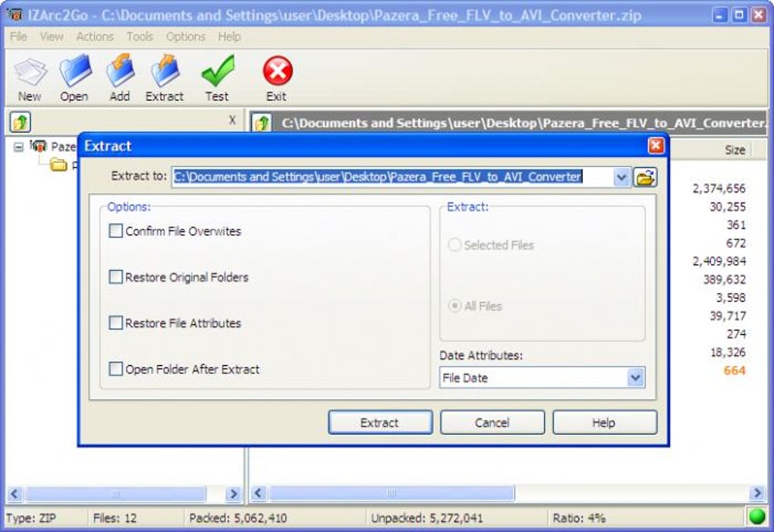Check Restore Original Folders
Screen dimensions: 774x532
pos(115,276)
